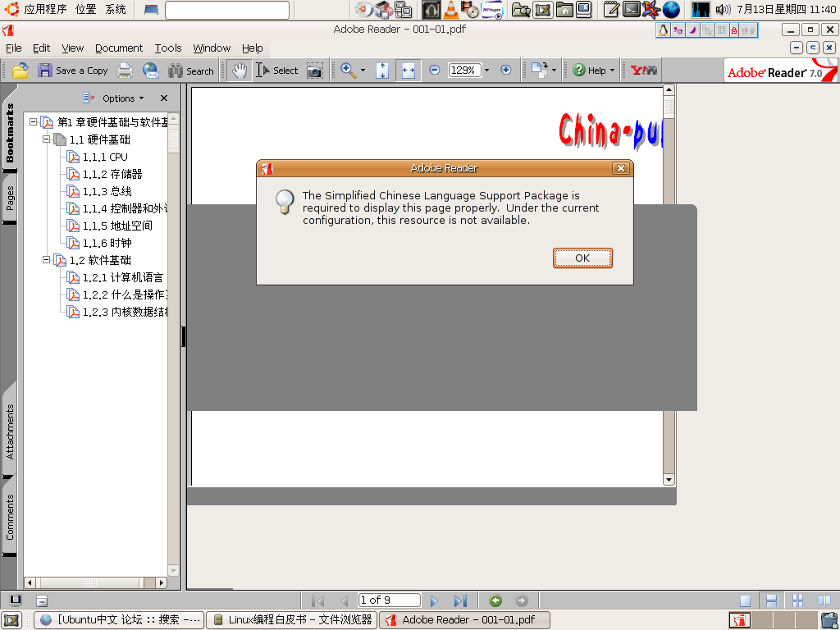The width and height of the screenshot is (840, 630).
Task: Open the Search binoculars tool
Action: (190, 71)
